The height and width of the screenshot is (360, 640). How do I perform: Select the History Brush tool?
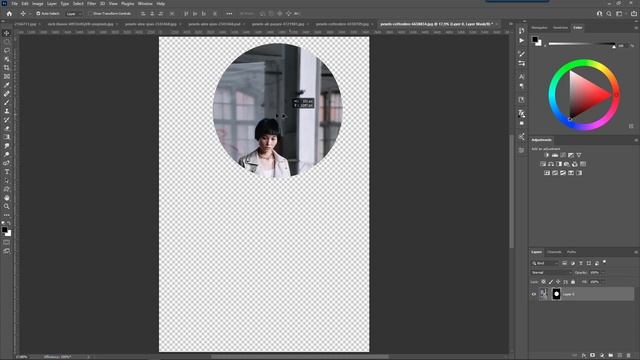pyautogui.click(x=7, y=120)
